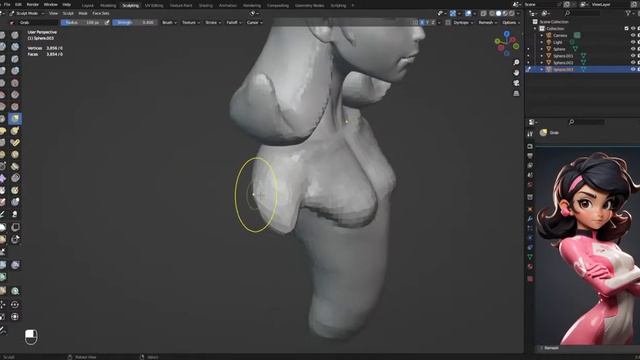Open the File menu
This screenshot has height=360, width=640.
click(7, 4)
